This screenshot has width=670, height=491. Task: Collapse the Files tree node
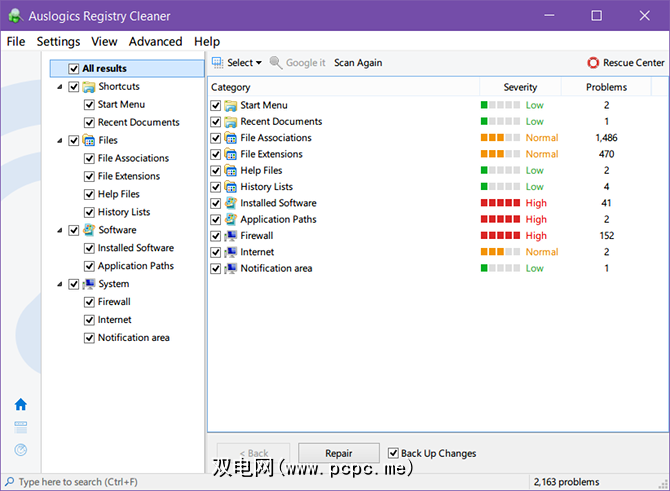coord(60,141)
